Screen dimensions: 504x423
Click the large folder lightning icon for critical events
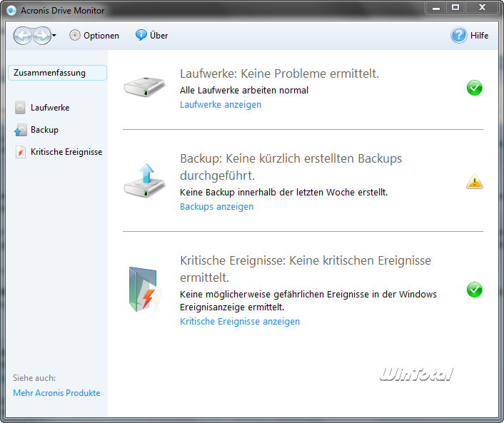click(145, 290)
